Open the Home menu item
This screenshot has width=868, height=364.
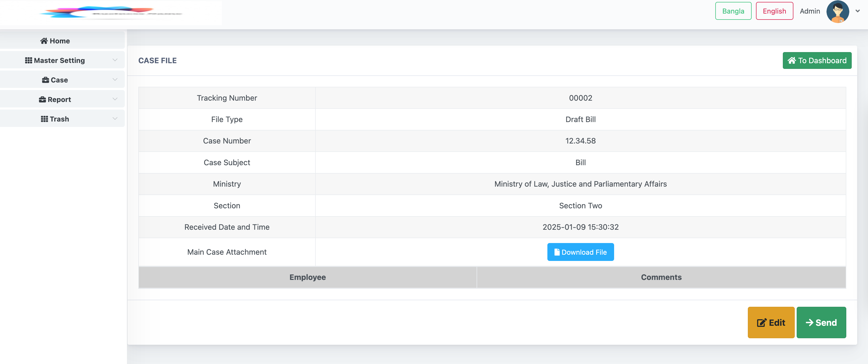point(62,40)
